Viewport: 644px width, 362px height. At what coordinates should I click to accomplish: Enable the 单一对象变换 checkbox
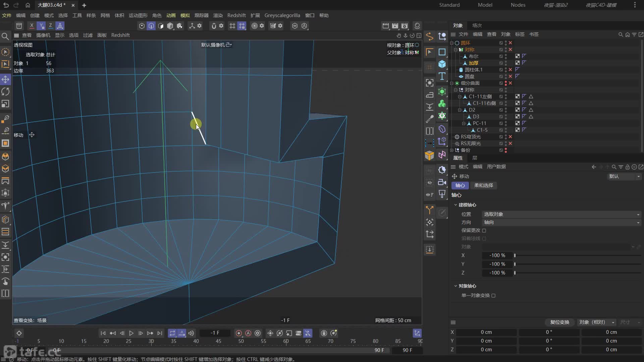point(493,296)
